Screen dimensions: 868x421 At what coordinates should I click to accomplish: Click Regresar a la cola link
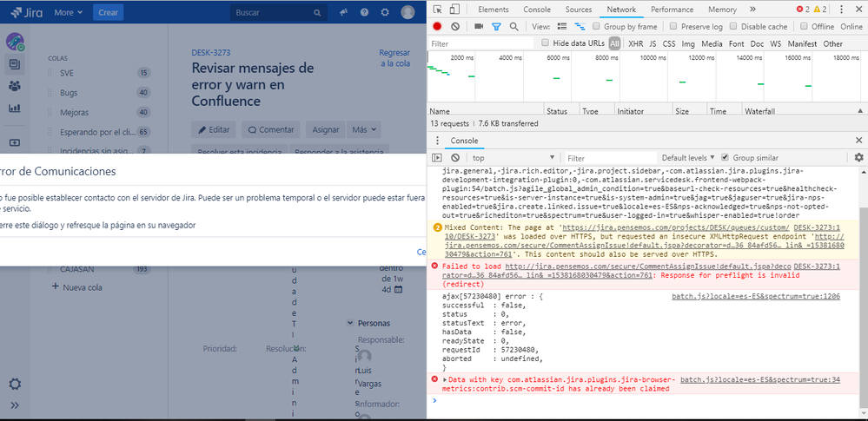point(394,58)
